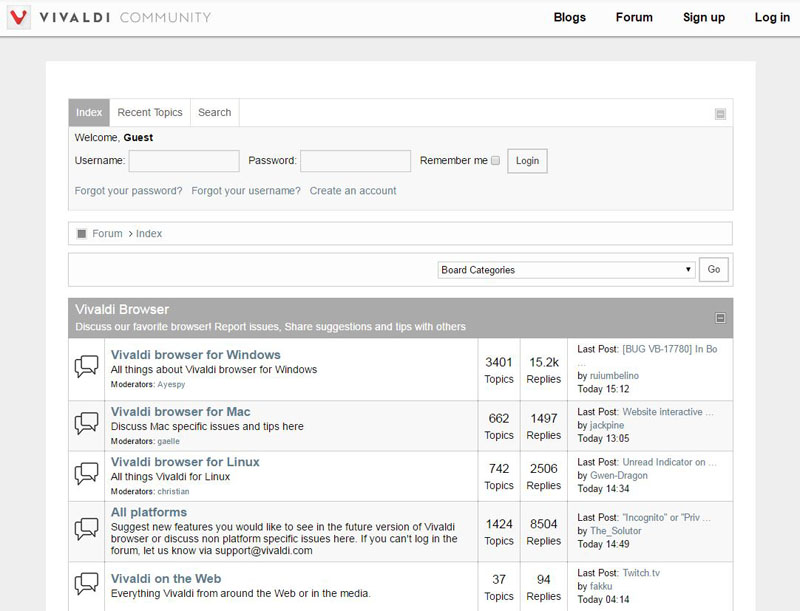Image resolution: width=800 pixels, height=611 pixels.
Task: Click the VIVALDI COMMUNITY header text
Action: pos(125,17)
